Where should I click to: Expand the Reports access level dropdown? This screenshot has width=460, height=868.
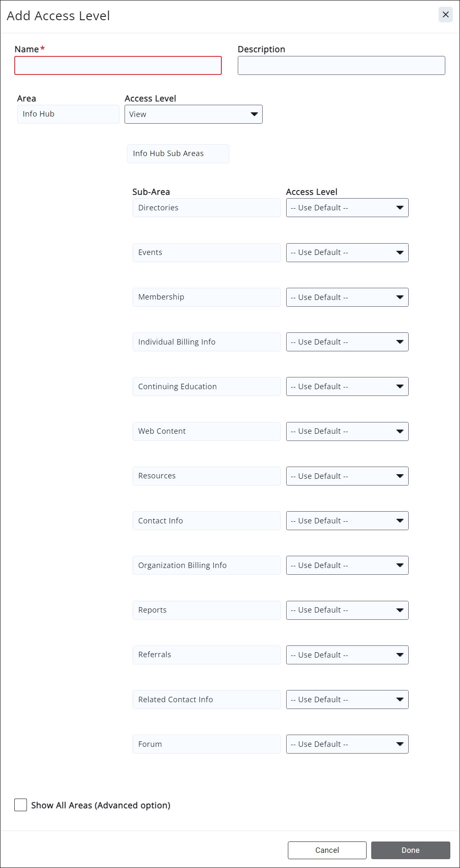tap(347, 610)
